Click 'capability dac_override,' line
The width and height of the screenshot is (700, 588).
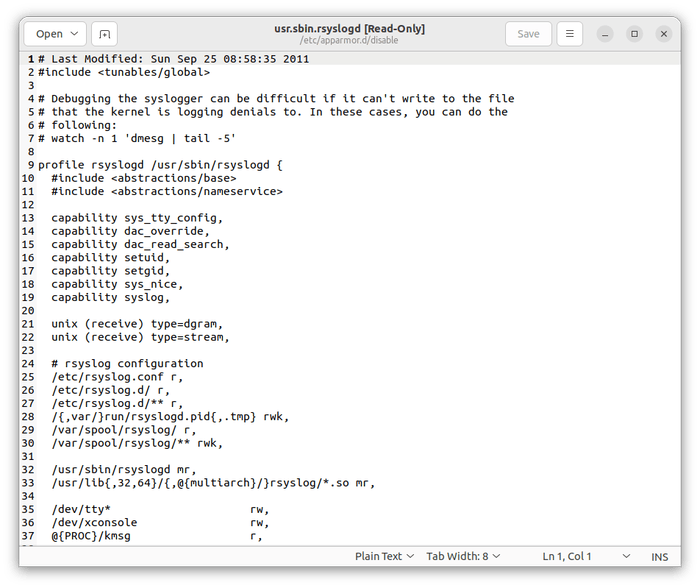point(130,231)
